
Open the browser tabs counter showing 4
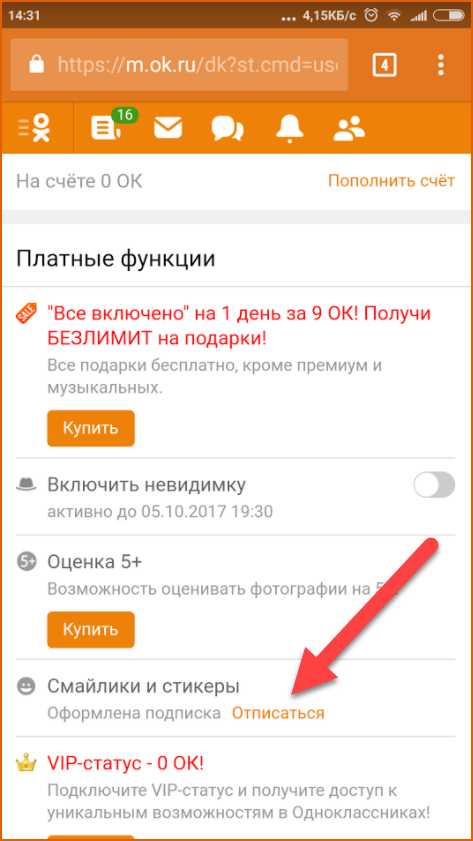point(385,65)
